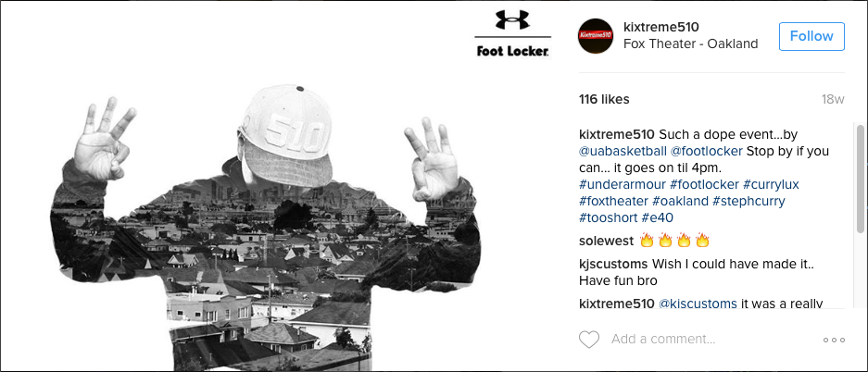
Task: Open the three-dot more options menu
Action: click(834, 341)
